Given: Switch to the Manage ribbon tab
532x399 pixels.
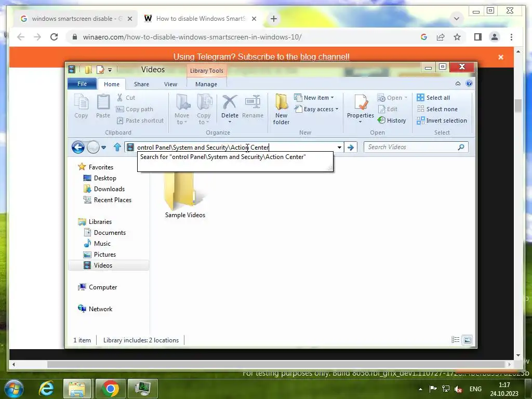Looking at the screenshot, I should click(206, 84).
